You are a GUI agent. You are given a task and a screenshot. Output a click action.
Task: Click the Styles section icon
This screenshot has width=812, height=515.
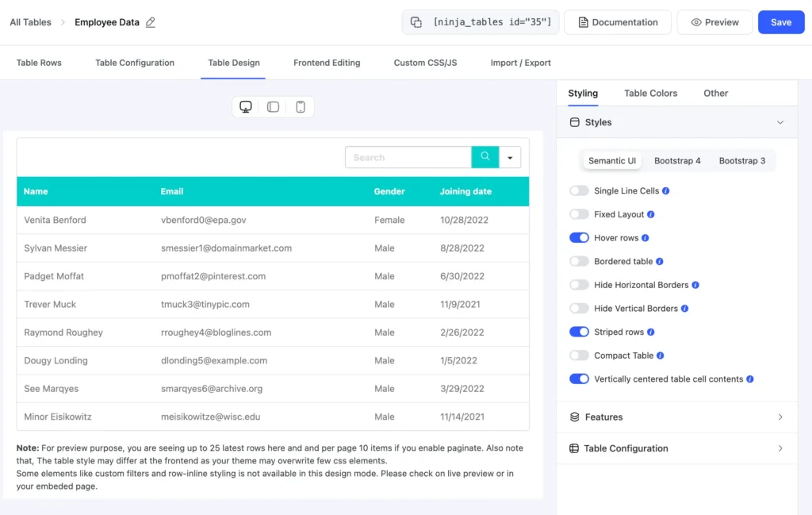click(574, 122)
